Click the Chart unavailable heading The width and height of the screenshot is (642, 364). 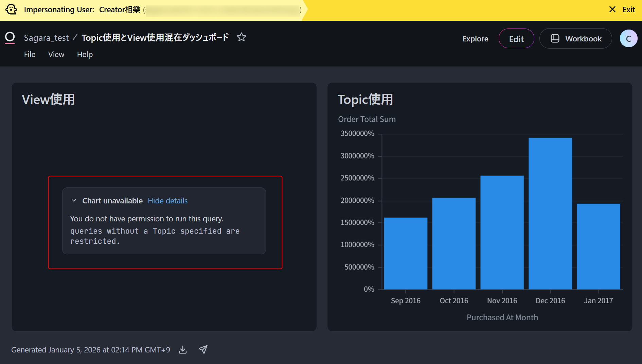[112, 201]
